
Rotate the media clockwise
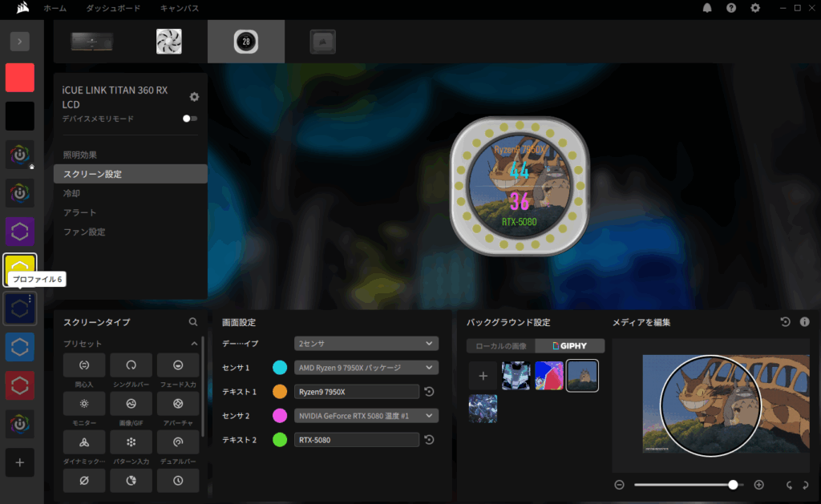(806, 485)
